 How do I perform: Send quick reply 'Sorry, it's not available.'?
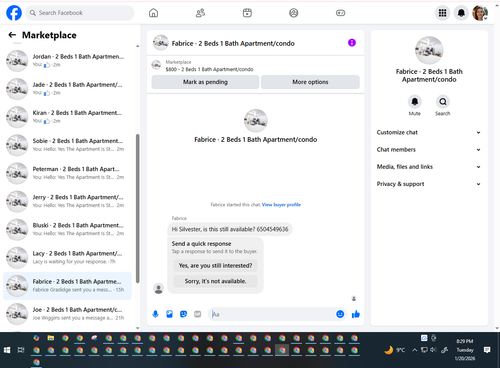215,281
